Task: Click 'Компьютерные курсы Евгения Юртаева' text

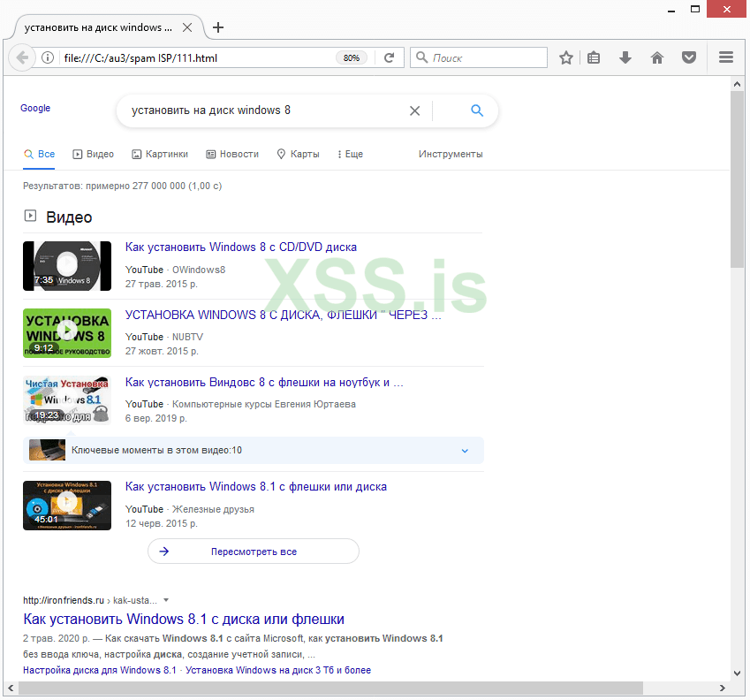Action: pos(264,404)
